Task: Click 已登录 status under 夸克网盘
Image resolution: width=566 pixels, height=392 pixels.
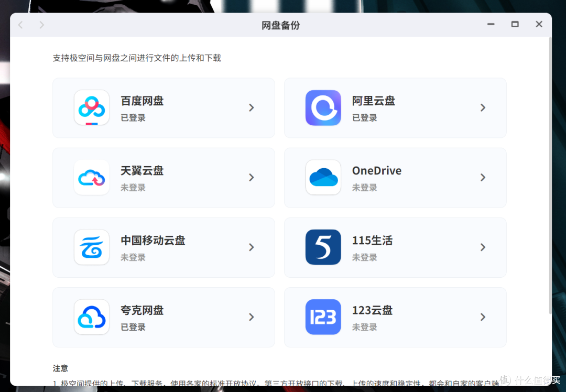Action: [133, 327]
